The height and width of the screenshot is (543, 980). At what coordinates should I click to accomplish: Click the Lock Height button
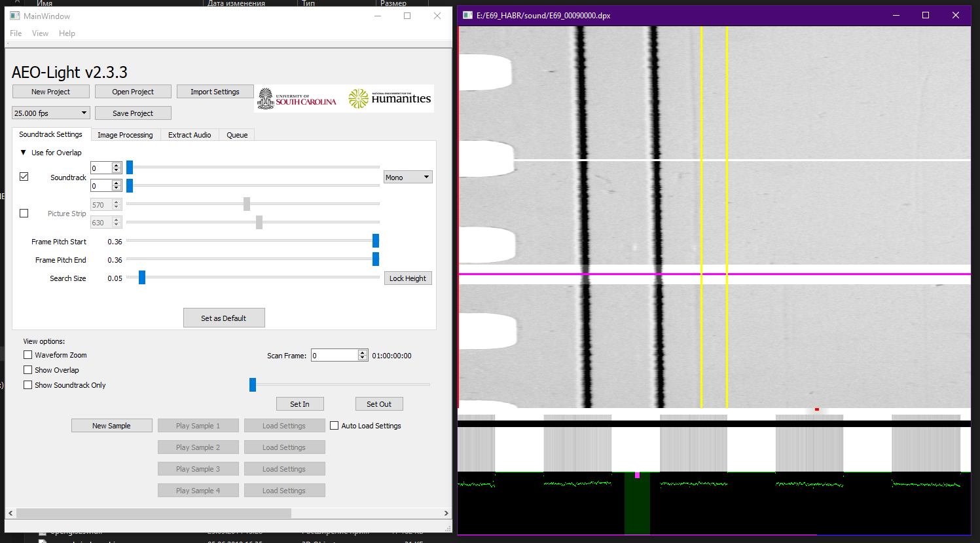408,278
